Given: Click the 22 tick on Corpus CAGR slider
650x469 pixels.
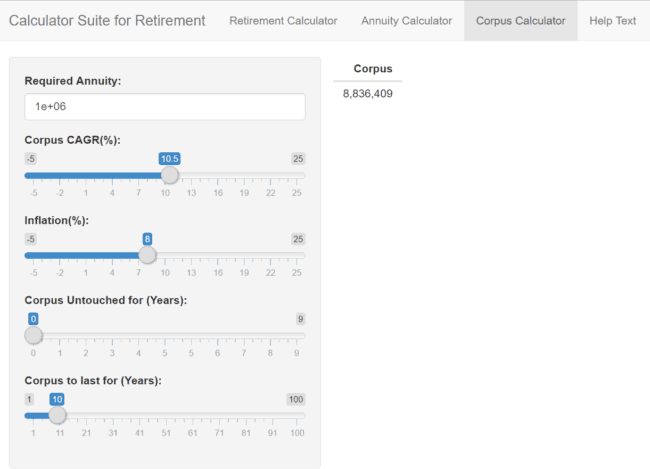Looking at the screenshot, I should click(270, 193).
